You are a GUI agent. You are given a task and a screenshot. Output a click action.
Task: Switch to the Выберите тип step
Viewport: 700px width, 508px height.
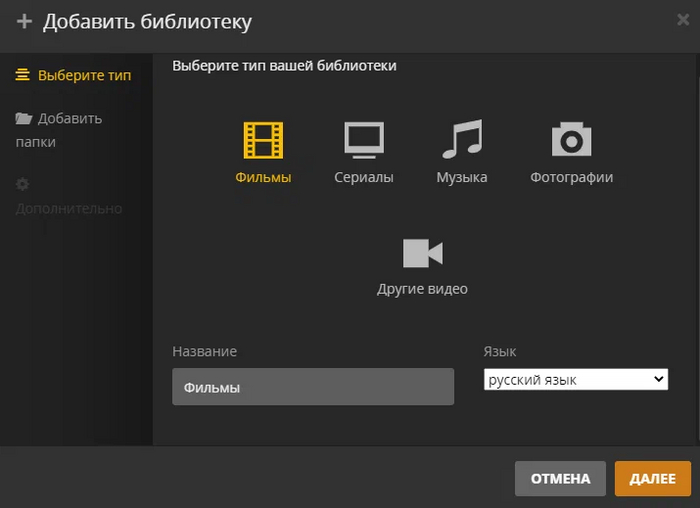tap(84, 75)
